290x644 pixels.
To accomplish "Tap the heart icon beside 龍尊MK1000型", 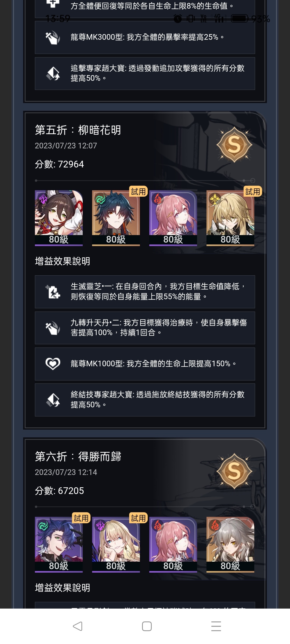I will [53, 364].
